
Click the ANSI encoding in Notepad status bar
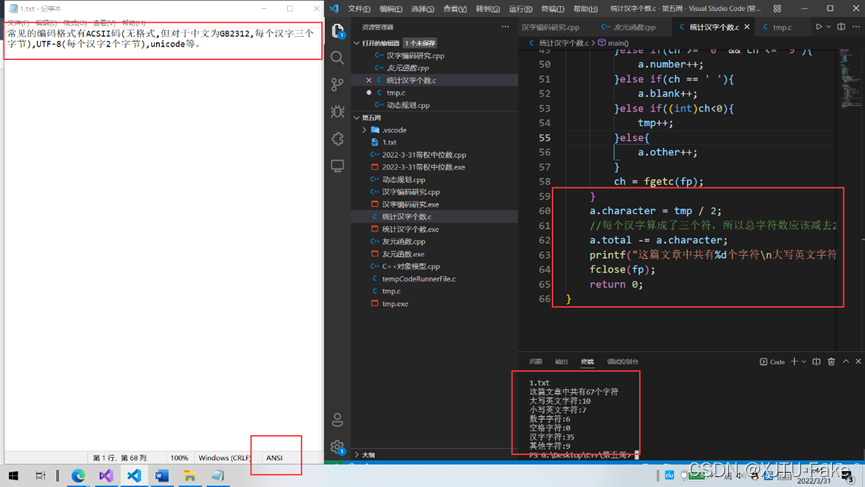[274, 458]
